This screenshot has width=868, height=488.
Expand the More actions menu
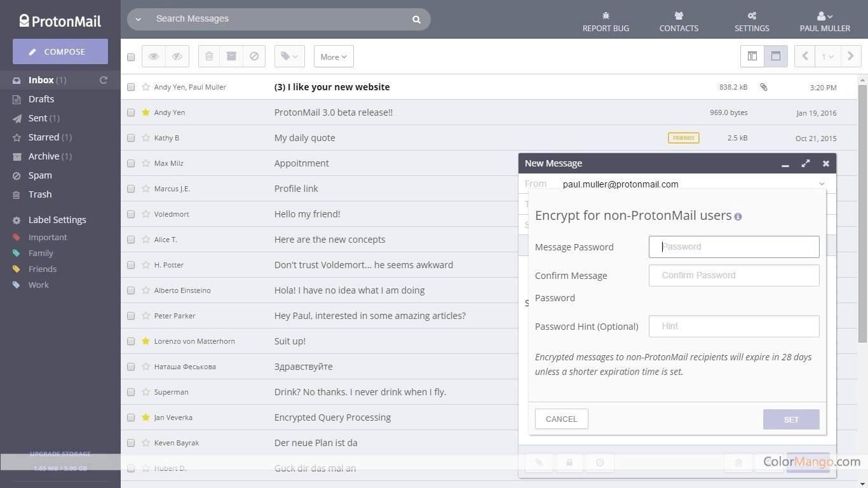click(x=333, y=57)
